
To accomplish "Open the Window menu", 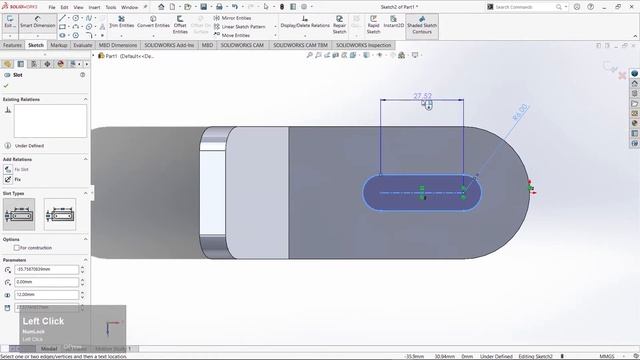I will (129, 7).
